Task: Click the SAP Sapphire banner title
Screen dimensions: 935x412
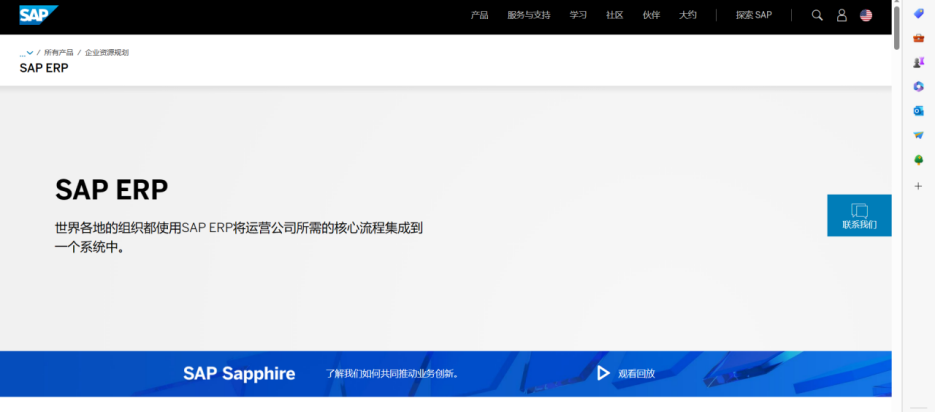Action: coord(239,374)
